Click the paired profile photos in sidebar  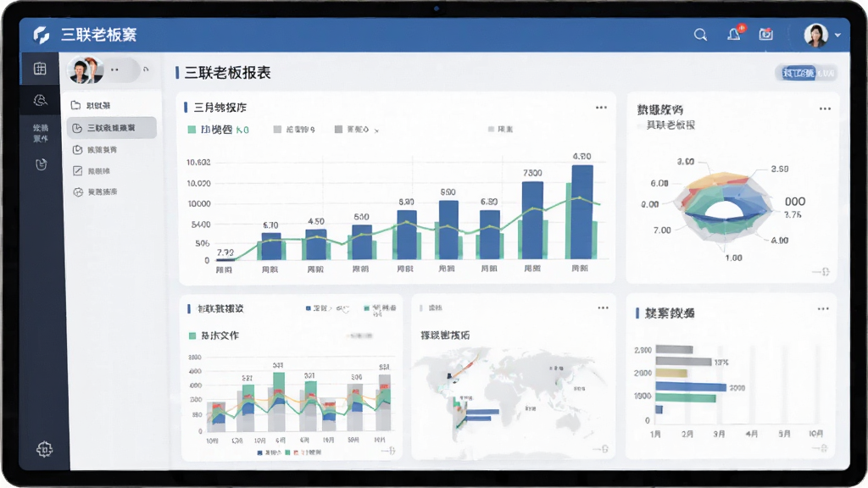(86, 70)
